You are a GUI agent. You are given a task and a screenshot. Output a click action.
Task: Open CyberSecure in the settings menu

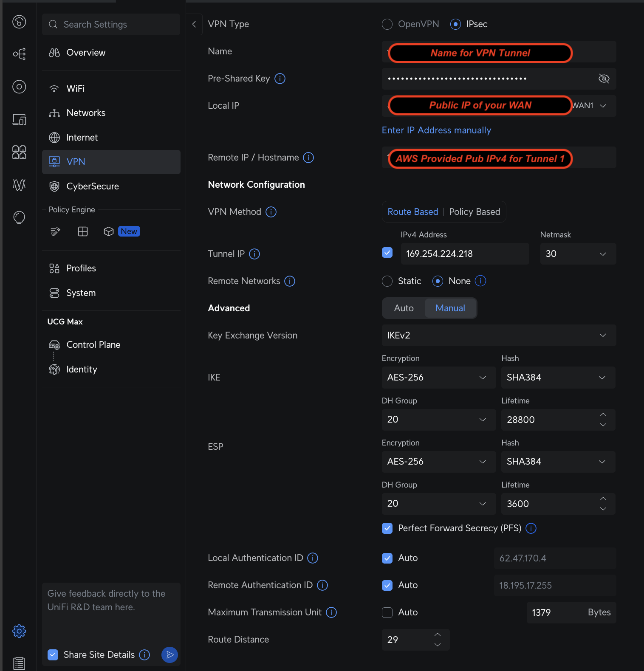click(x=93, y=186)
